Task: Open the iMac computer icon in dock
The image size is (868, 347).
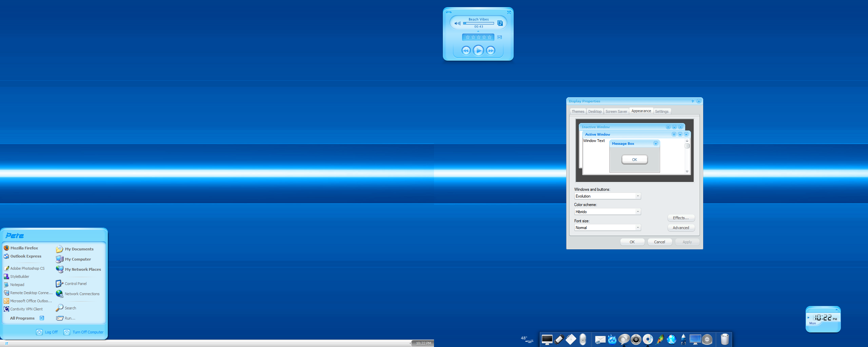Action: click(x=547, y=339)
